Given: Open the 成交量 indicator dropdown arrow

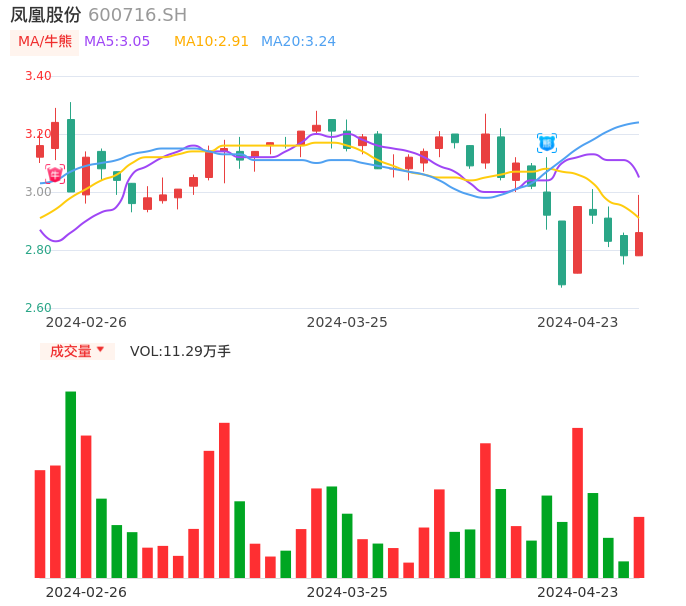Looking at the screenshot, I should [100, 350].
